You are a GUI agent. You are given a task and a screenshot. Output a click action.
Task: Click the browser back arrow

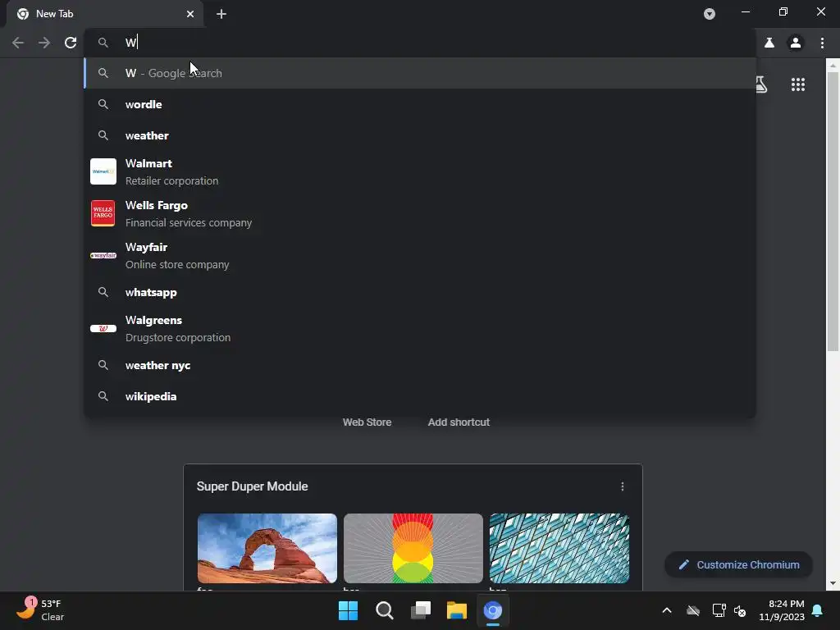pyautogui.click(x=18, y=43)
